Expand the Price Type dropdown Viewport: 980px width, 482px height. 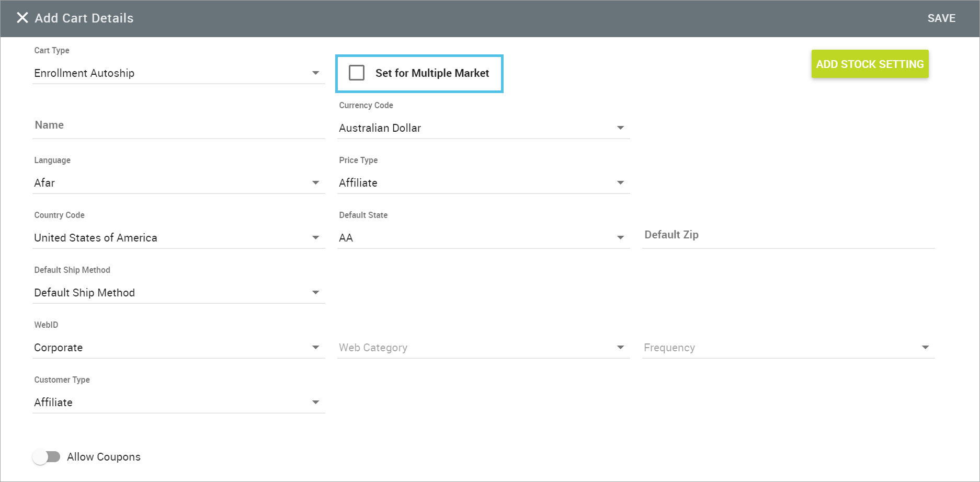pyautogui.click(x=483, y=183)
